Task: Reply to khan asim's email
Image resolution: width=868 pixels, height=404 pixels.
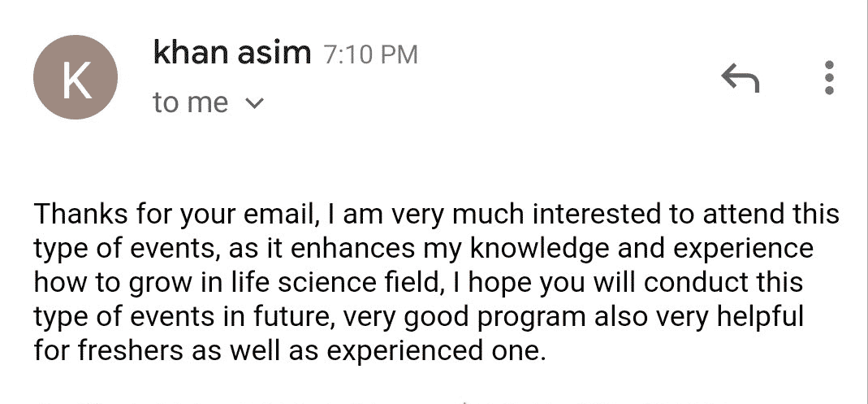Action: 740,79
